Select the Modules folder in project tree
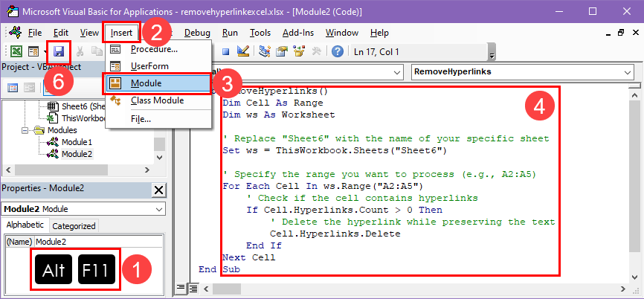Screen dimensions: 644x299 coord(62,130)
